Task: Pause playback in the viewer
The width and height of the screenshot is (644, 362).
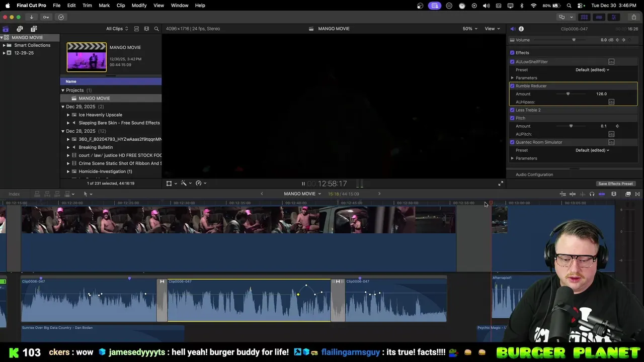Action: tap(303, 184)
